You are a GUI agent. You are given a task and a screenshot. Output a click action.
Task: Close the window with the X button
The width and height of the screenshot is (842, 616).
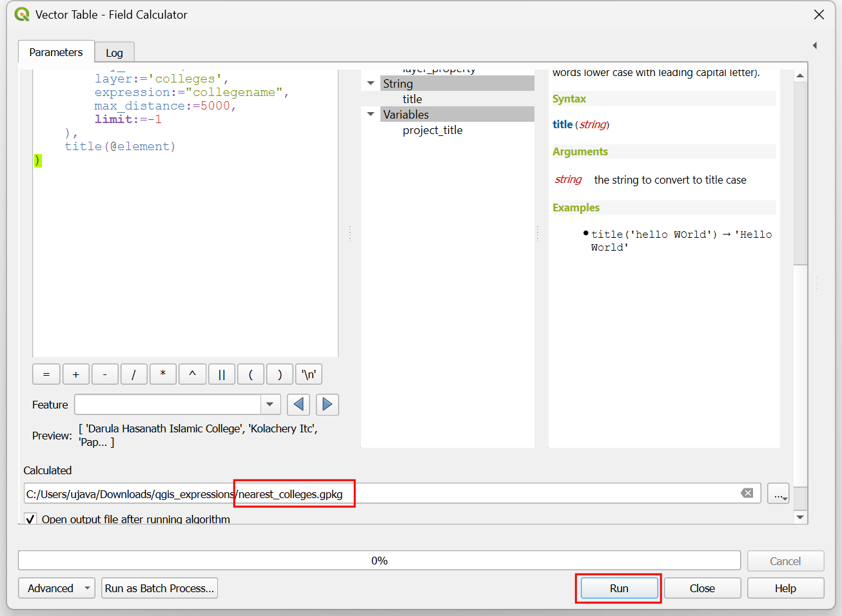coord(819,14)
